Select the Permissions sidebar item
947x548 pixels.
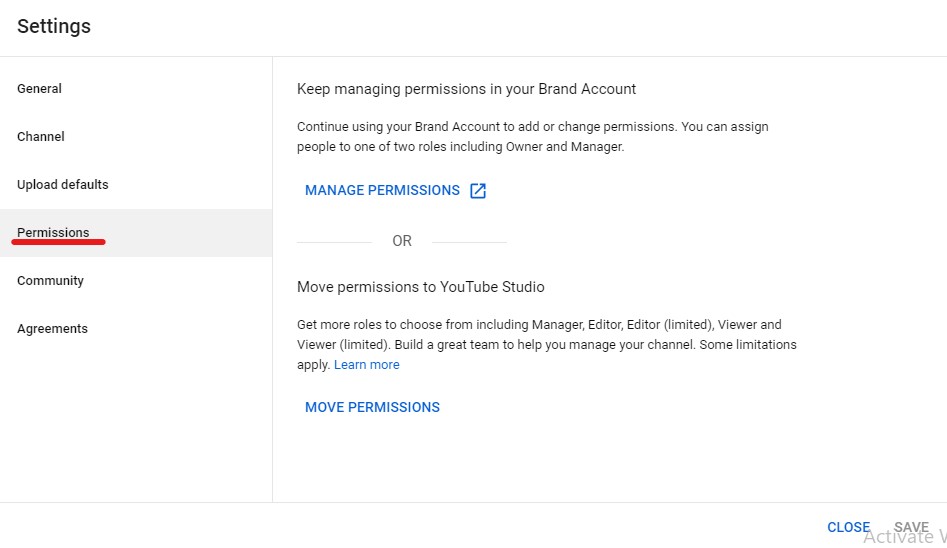[136, 233]
